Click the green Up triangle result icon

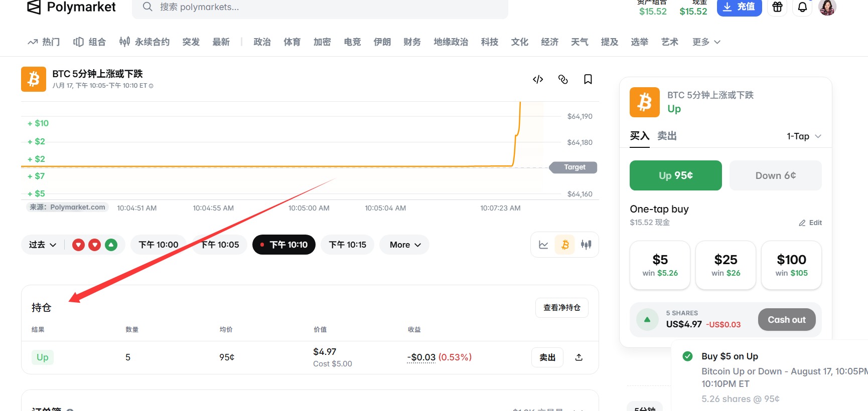click(111, 245)
